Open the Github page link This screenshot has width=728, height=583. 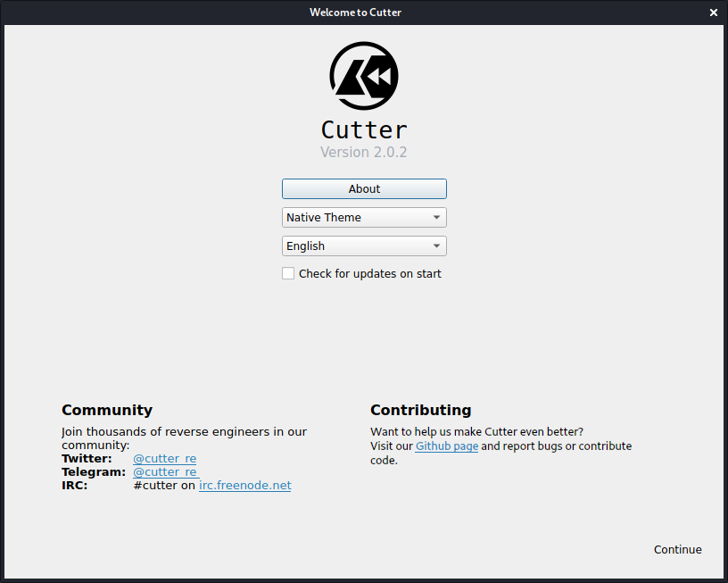[446, 446]
